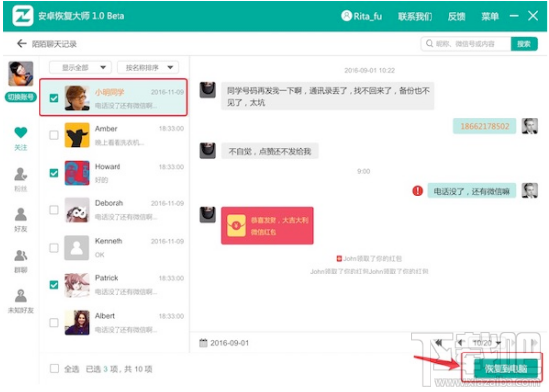Uncheck the Howard conversation checkbox
The image size is (549, 392).
54,173
